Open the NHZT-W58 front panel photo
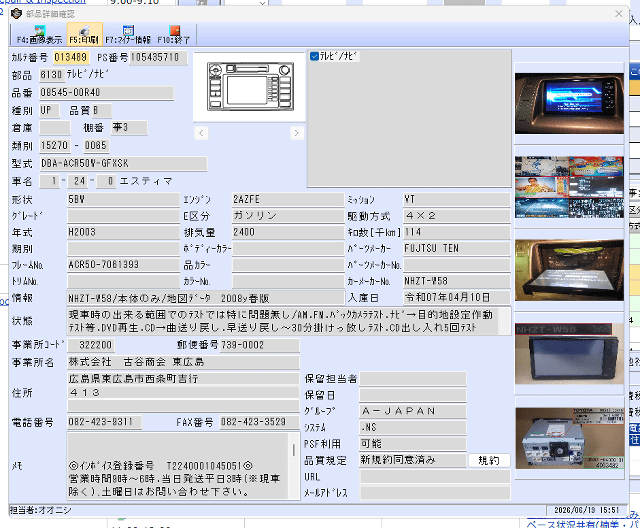The height and width of the screenshot is (528, 640). click(x=569, y=354)
